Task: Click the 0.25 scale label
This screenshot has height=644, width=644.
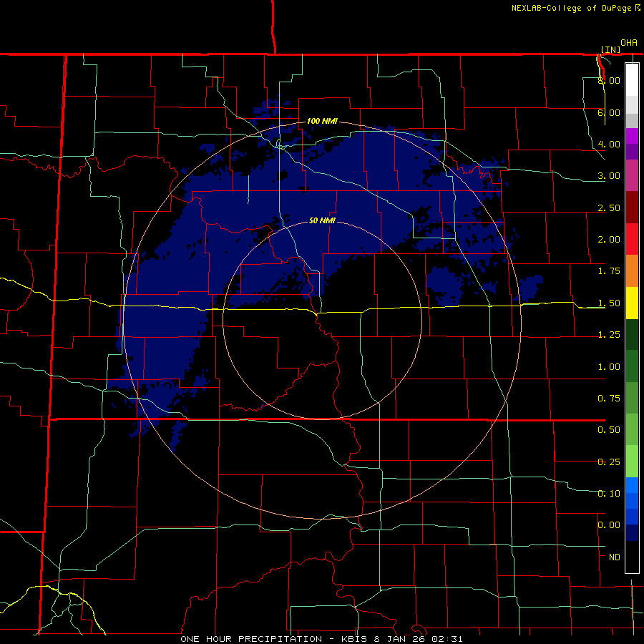Action: (609, 462)
